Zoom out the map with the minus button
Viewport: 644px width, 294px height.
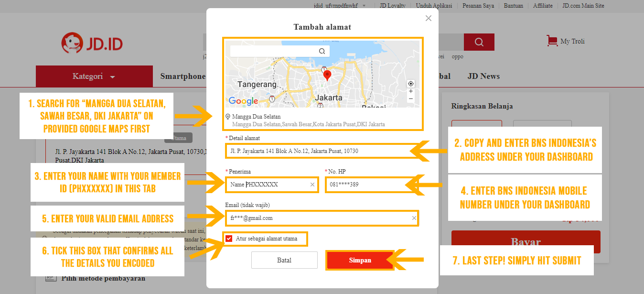411,98
